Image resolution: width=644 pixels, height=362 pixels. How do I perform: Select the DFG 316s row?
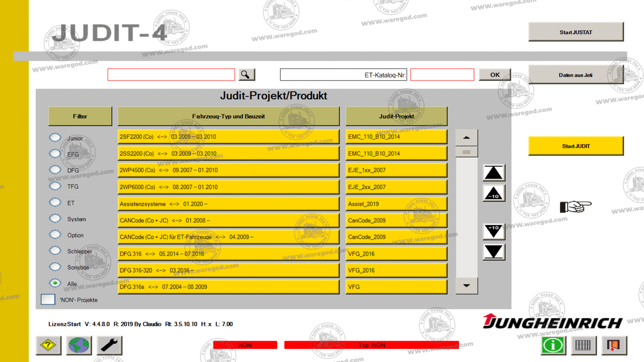(x=229, y=287)
